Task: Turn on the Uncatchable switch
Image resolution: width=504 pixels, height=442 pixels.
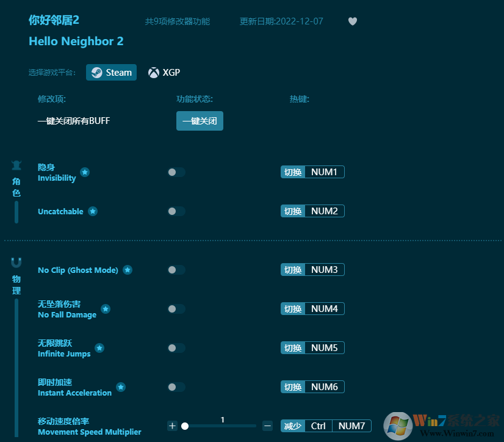Action: (x=176, y=211)
